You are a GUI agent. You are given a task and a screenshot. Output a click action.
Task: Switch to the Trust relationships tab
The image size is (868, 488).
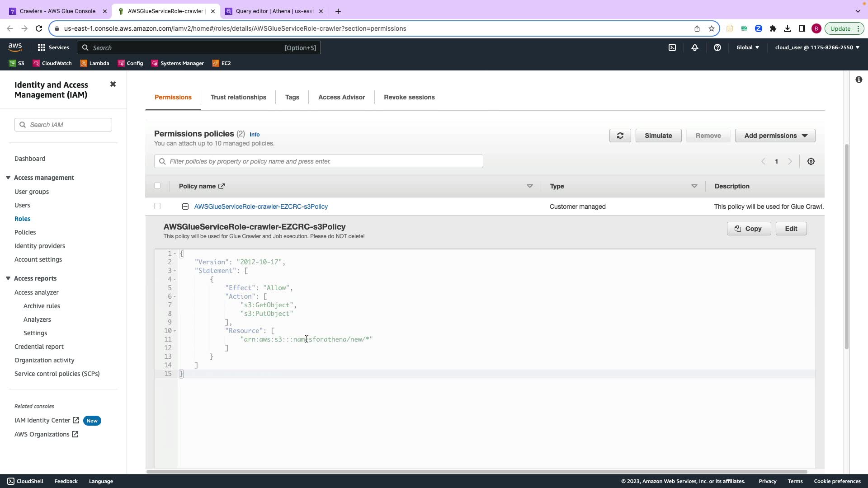click(238, 97)
